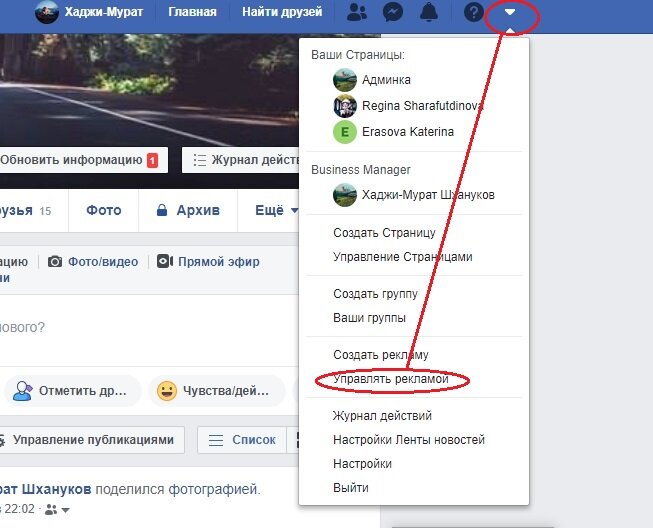Open the Шхануков profile link in the post

click(x=46, y=489)
